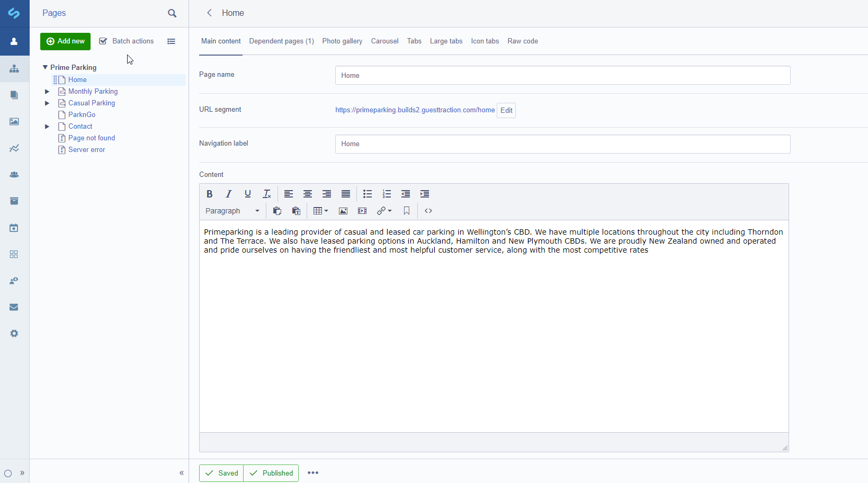The width and height of the screenshot is (868, 483).
Task: Expand the Casual Parking tree node
Action: click(x=47, y=103)
